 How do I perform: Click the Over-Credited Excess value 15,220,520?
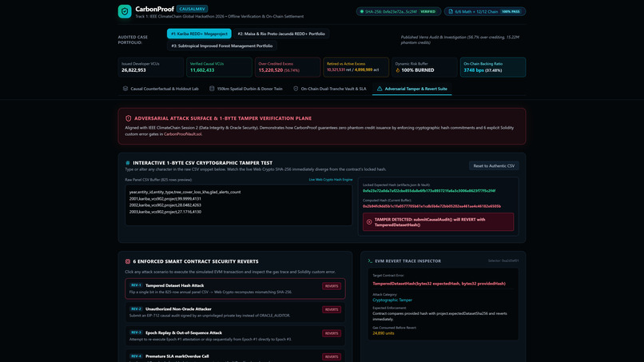point(271,70)
